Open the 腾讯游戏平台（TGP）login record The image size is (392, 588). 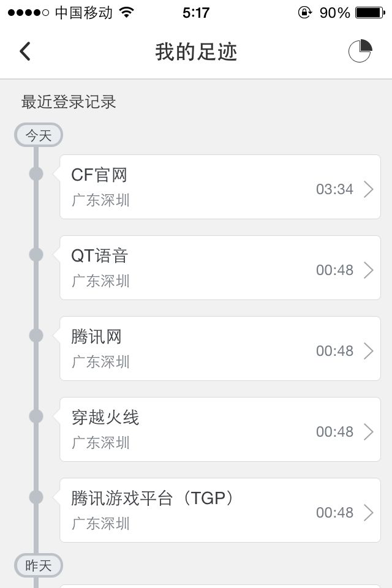(x=221, y=510)
